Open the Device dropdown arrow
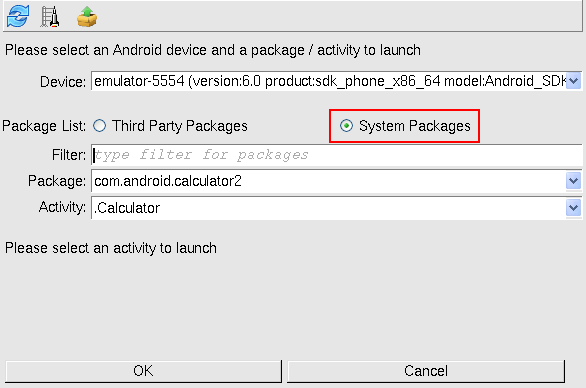The height and width of the screenshot is (388, 586). click(x=574, y=81)
